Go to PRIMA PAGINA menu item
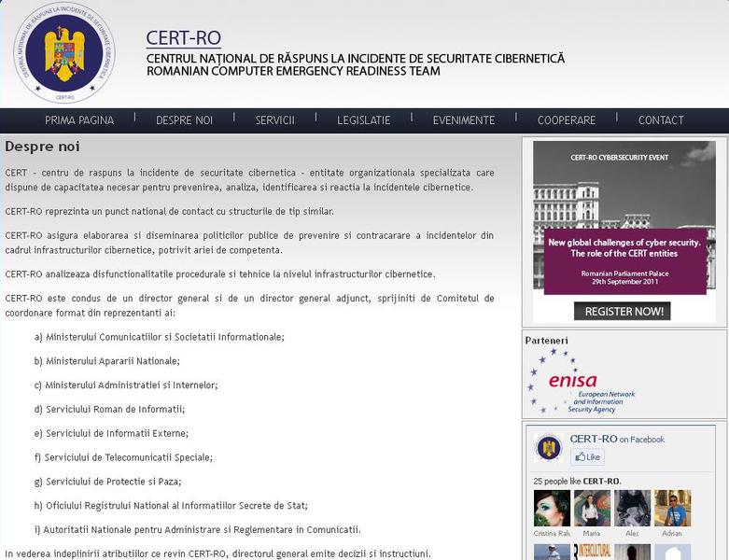 tap(79, 120)
